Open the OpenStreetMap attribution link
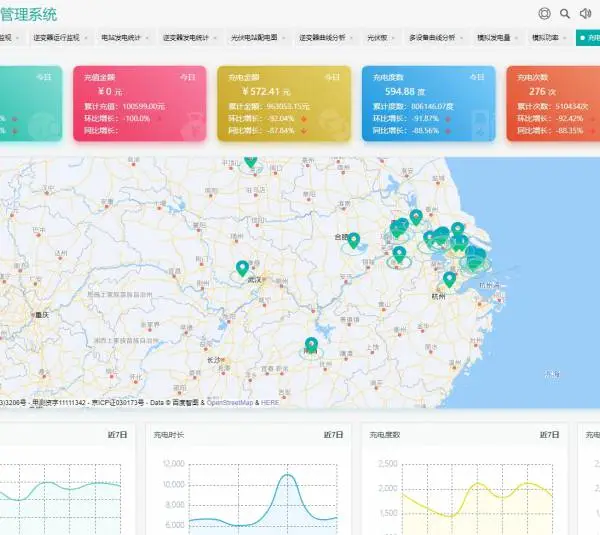The height and width of the screenshot is (535, 600). [230, 403]
